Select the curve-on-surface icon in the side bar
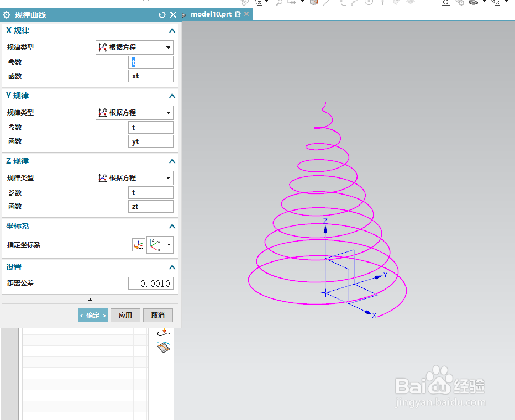Screen dimensions: 515x420 click(x=163, y=348)
